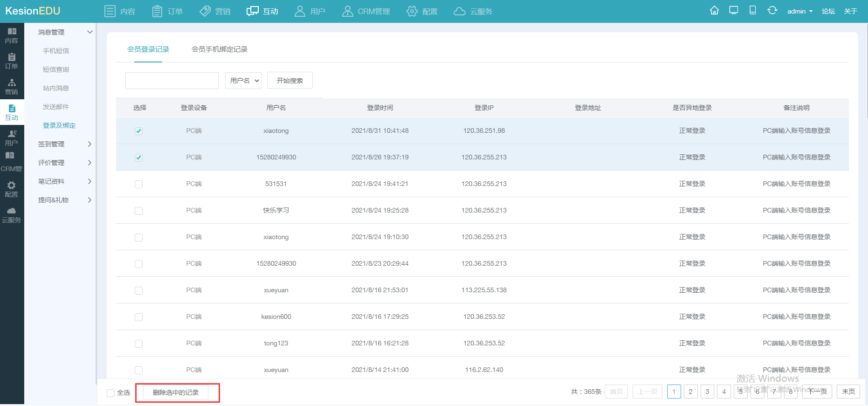This screenshot has height=406, width=868.
Task: Click the mobile phone preview icon
Action: tap(752, 11)
